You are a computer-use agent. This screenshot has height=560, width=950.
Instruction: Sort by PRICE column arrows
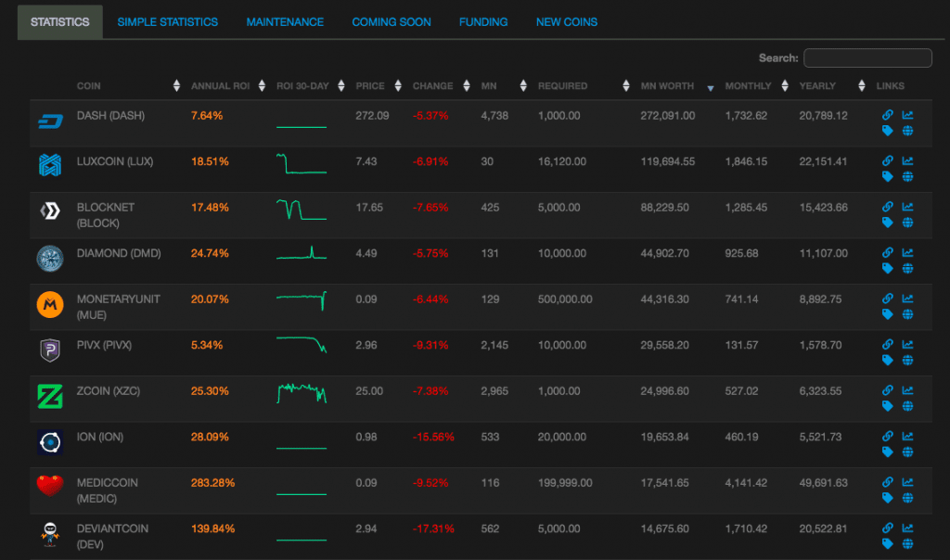[x=398, y=86]
